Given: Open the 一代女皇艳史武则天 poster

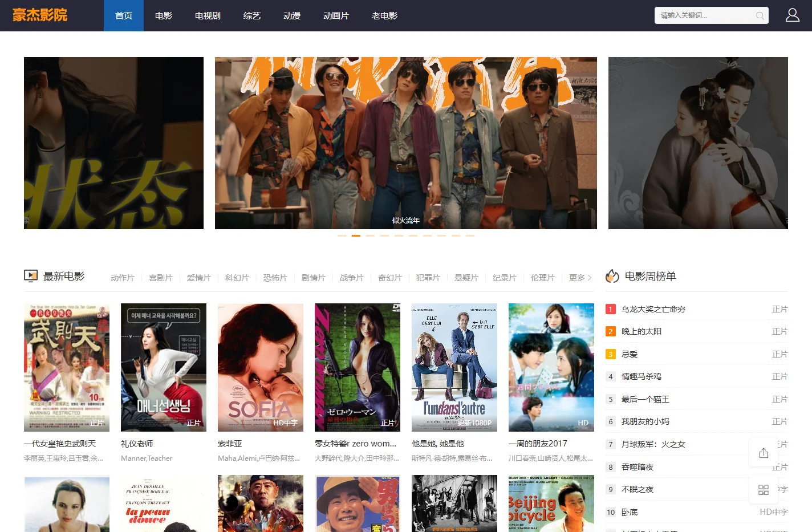Looking at the screenshot, I should click(x=67, y=367).
